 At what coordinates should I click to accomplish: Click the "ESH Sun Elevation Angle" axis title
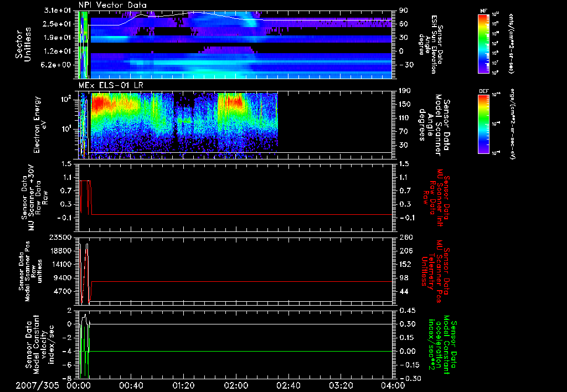coord(430,44)
